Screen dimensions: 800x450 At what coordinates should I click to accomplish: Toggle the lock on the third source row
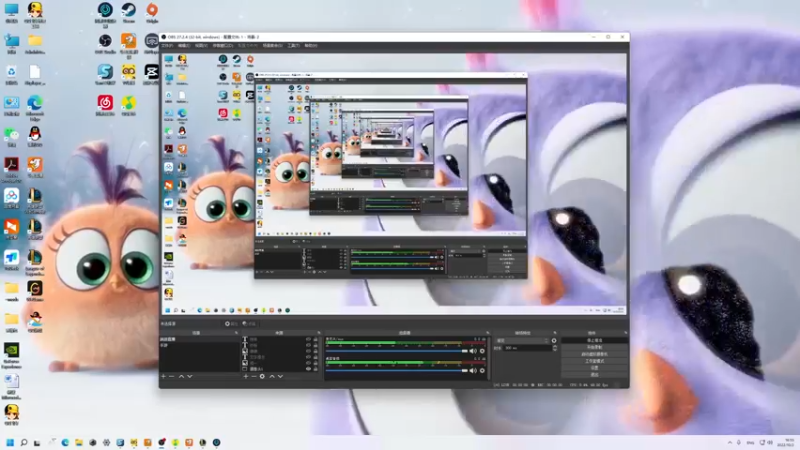tap(315, 351)
